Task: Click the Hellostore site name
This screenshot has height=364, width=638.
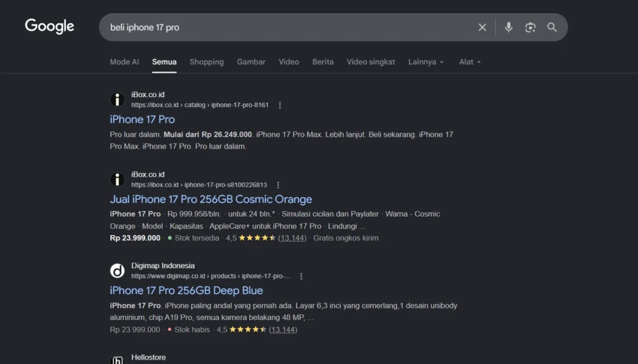Action: click(x=148, y=358)
